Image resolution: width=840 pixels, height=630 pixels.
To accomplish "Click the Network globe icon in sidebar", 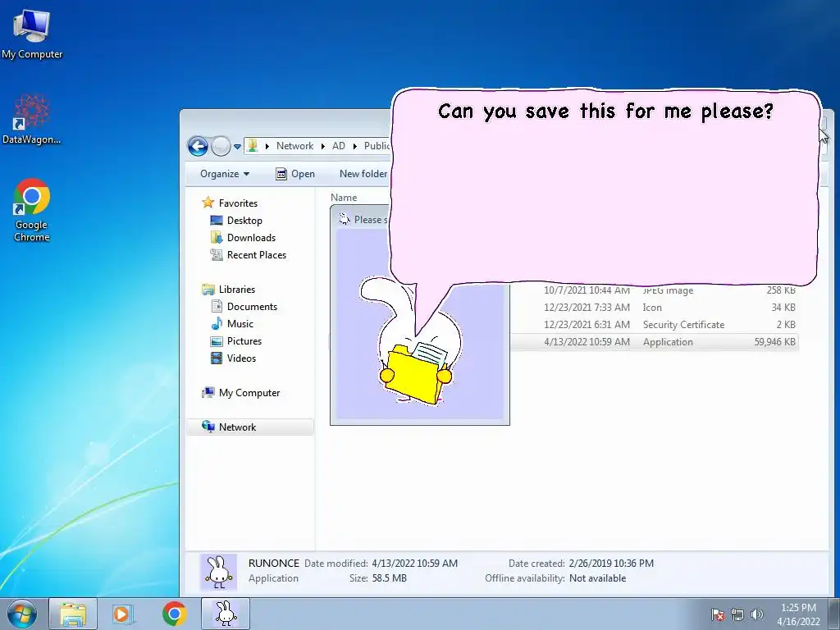I will pyautogui.click(x=208, y=427).
